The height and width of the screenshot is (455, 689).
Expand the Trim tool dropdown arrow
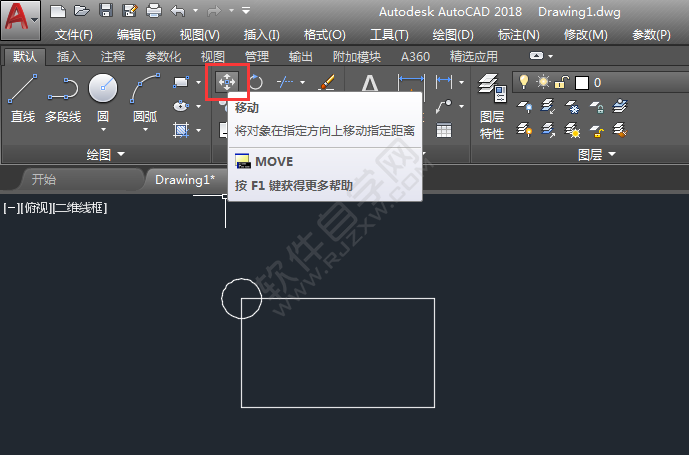coord(302,82)
